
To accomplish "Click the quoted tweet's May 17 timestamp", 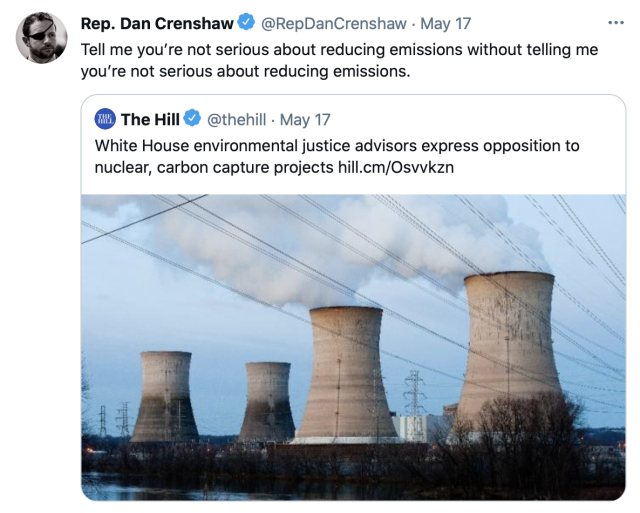I will tap(305, 120).
